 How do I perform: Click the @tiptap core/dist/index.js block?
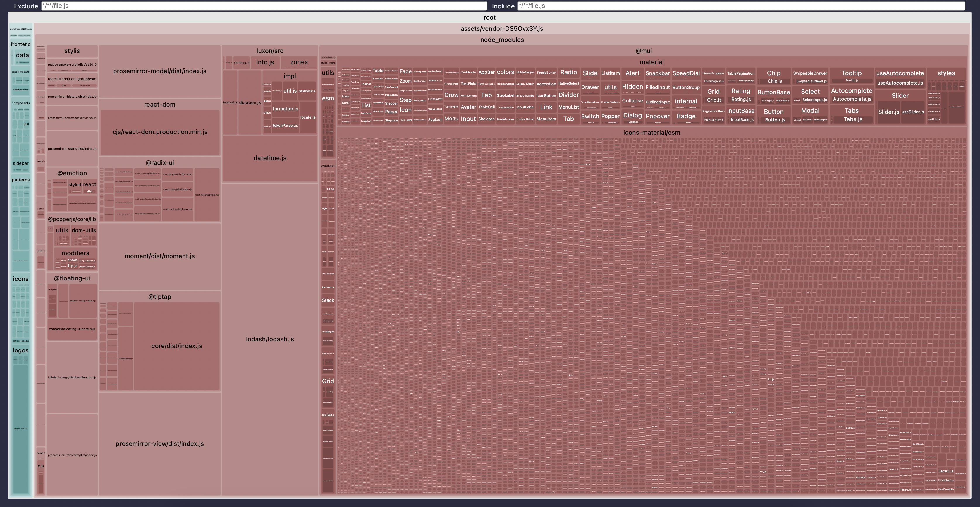click(176, 346)
